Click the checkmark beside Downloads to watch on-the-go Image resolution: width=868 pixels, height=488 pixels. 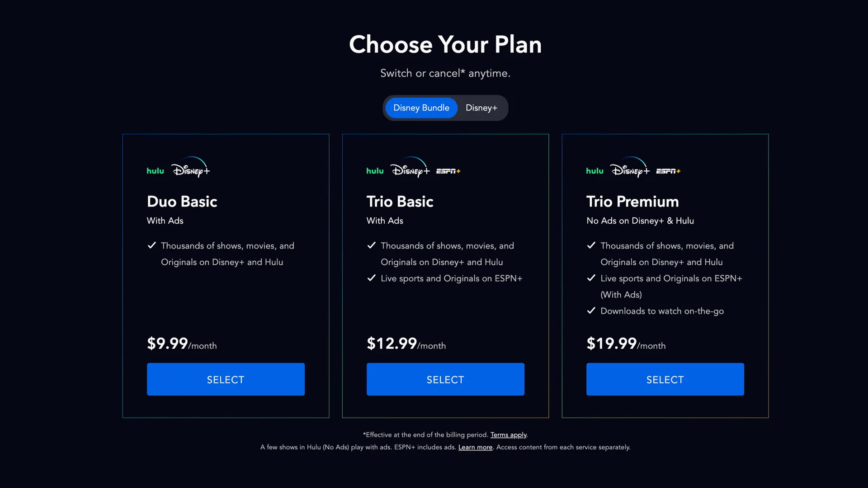tap(591, 311)
